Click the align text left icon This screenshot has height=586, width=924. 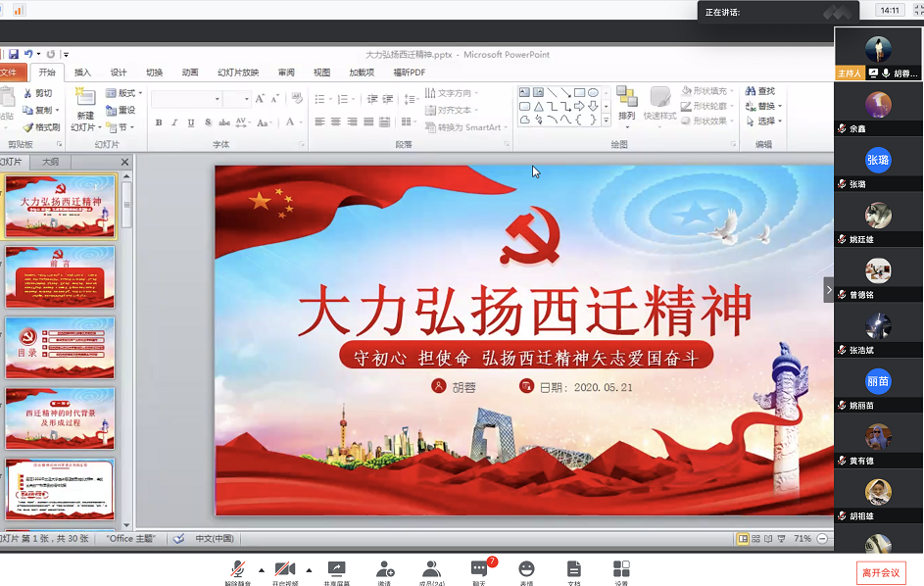tap(320, 122)
